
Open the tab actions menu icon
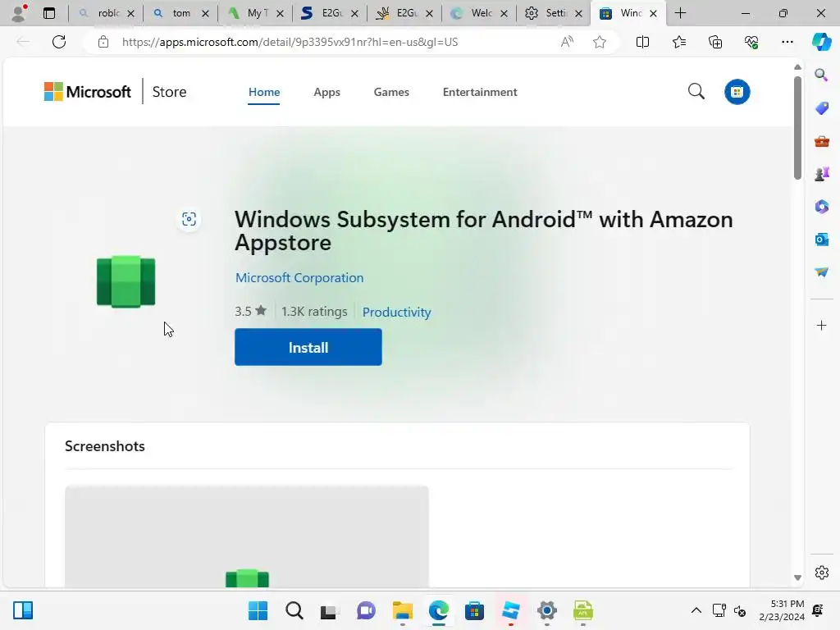[49, 13]
